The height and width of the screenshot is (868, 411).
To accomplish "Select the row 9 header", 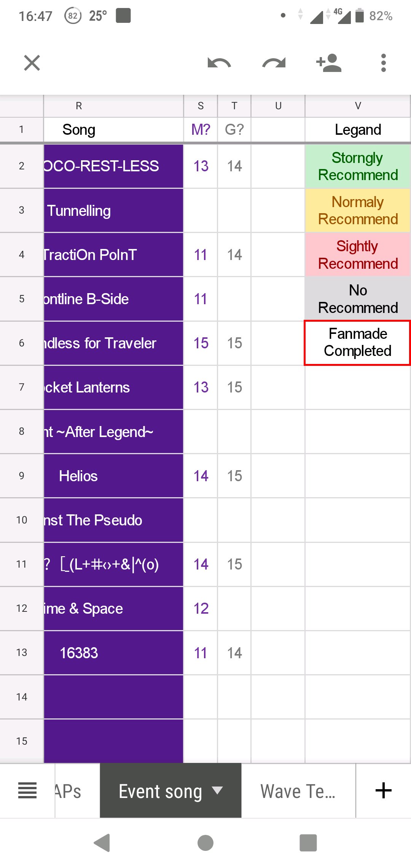I will [22, 475].
